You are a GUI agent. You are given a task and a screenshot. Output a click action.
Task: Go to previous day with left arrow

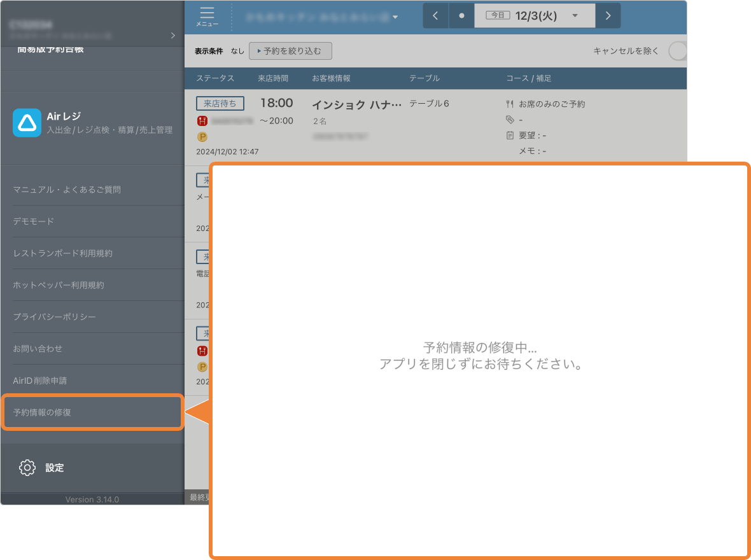point(435,16)
